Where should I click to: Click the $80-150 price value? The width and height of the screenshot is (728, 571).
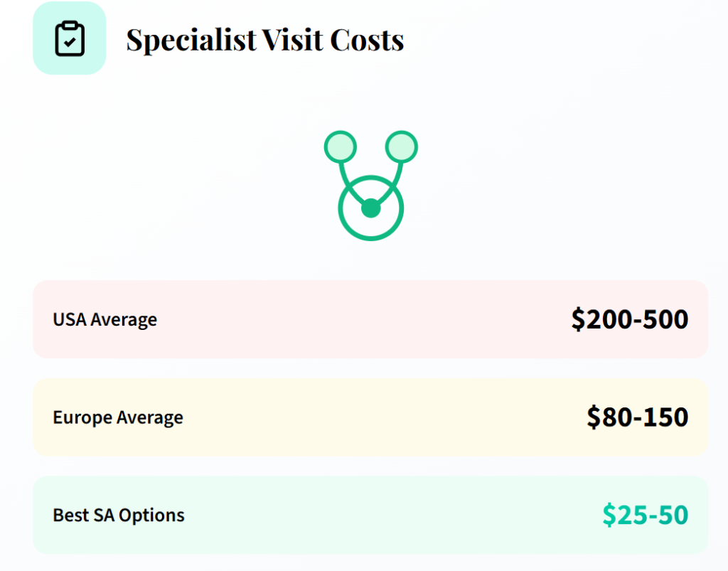pyautogui.click(x=637, y=417)
